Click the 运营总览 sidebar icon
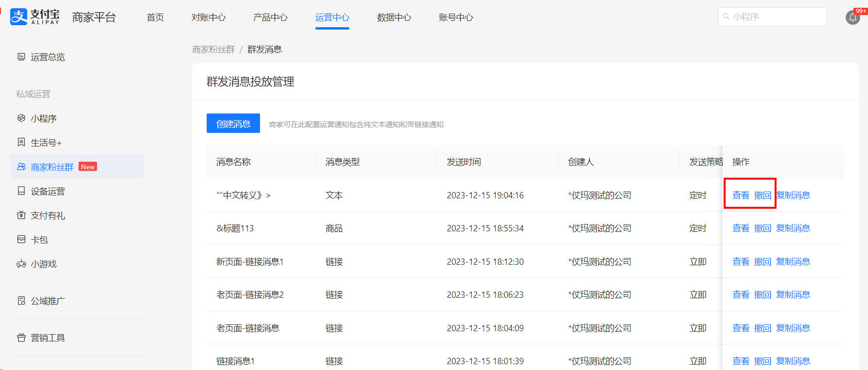 click(x=21, y=57)
